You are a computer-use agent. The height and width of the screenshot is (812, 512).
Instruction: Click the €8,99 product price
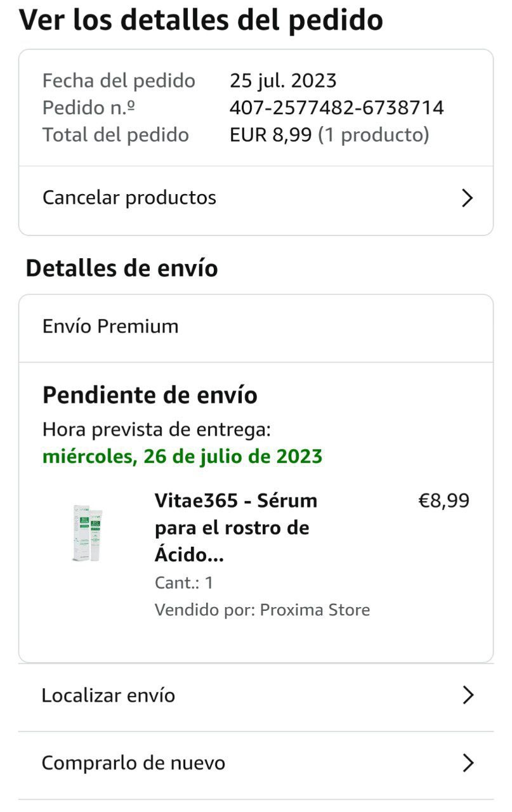pyautogui.click(x=443, y=501)
